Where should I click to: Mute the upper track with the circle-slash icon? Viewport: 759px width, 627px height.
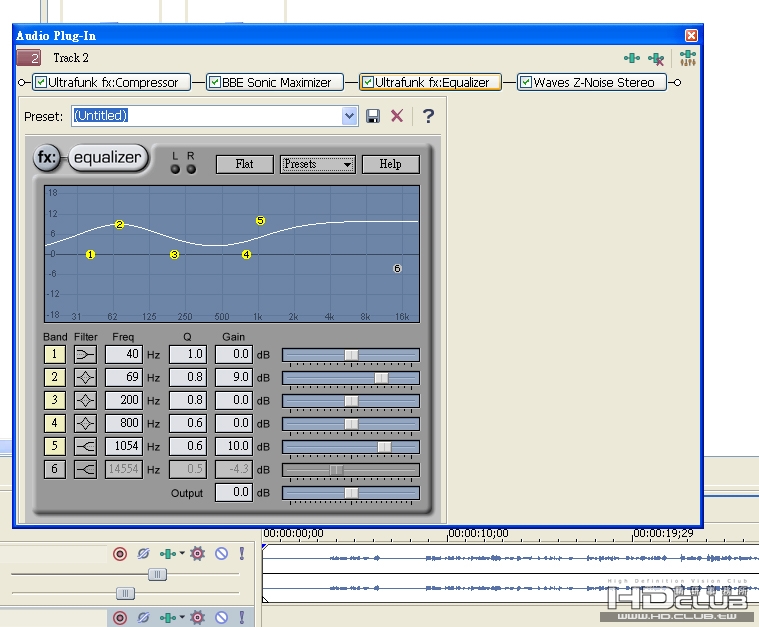point(222,553)
